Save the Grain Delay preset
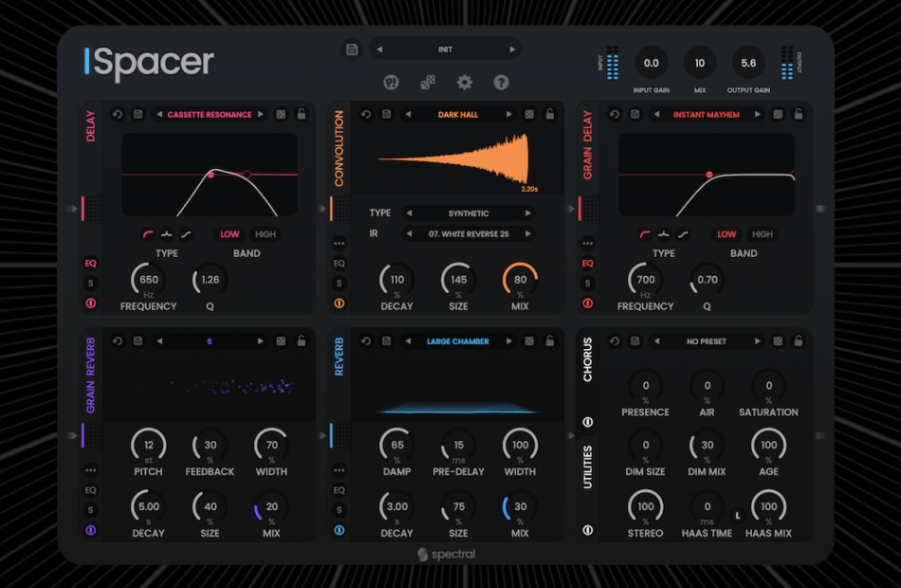The width and height of the screenshot is (901, 588). [x=634, y=115]
